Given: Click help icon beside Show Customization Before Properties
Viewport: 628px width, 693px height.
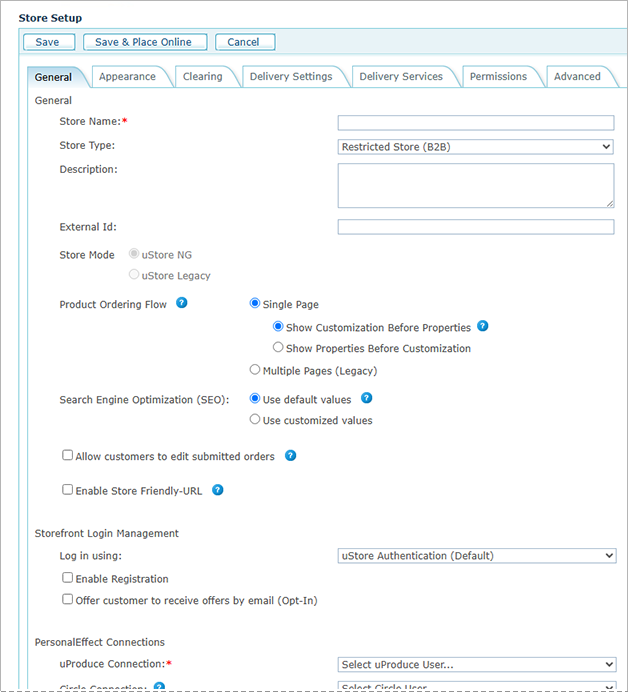Looking at the screenshot, I should [482, 326].
